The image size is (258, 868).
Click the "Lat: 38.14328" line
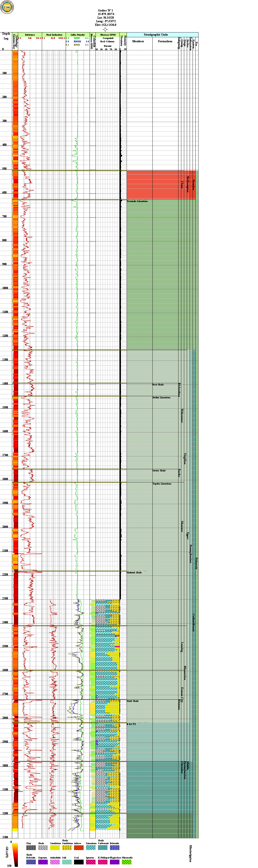(106, 17)
